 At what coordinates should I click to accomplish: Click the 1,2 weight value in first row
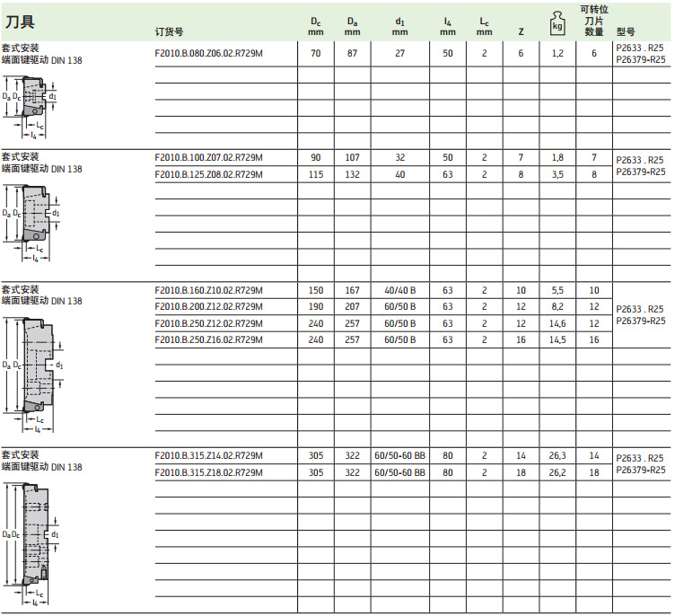[x=557, y=54]
